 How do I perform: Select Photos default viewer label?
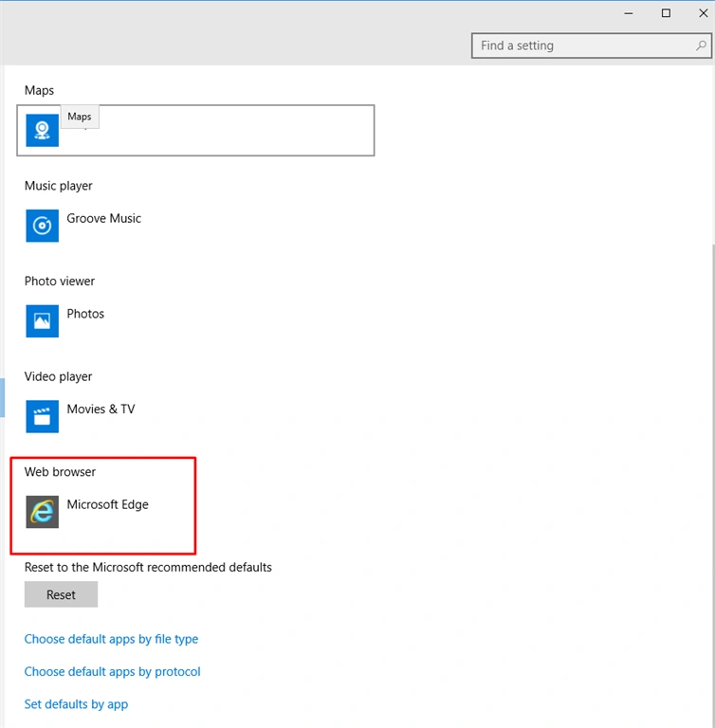[85, 314]
